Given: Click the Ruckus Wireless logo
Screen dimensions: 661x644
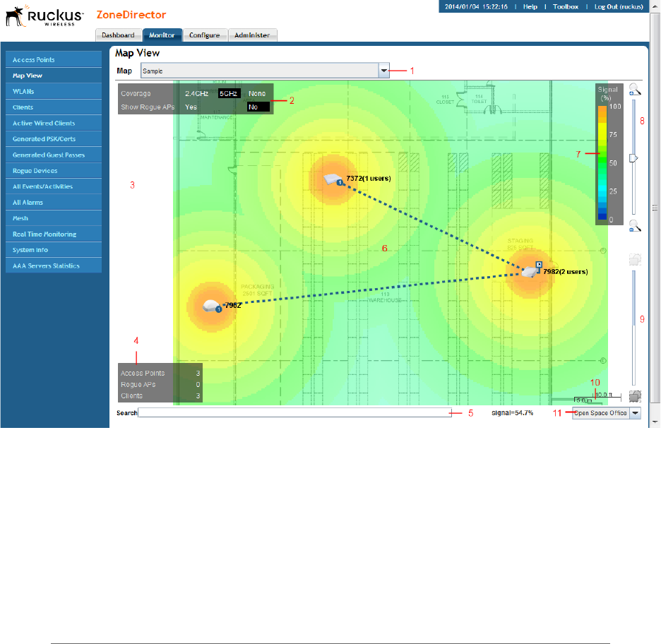Looking at the screenshot, I should pyautogui.click(x=44, y=16).
